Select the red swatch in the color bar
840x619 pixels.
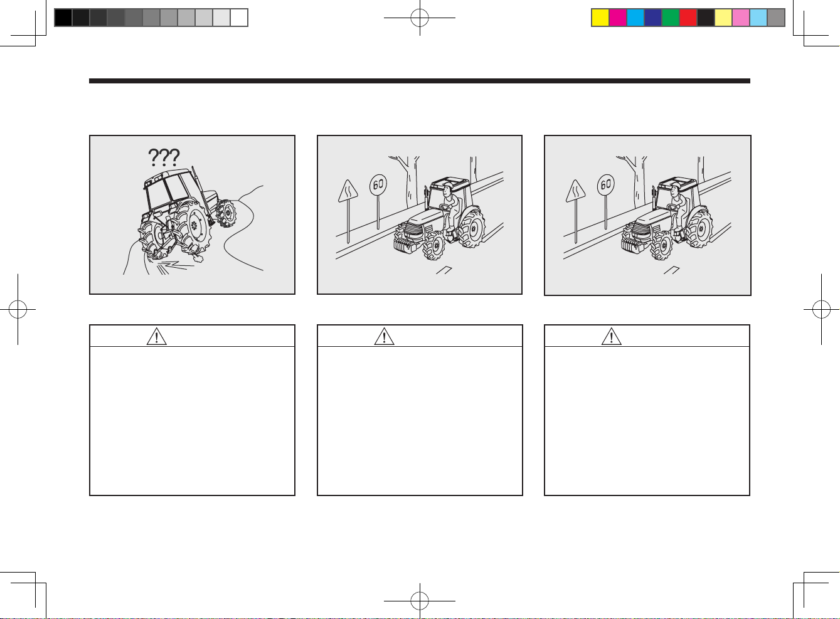(x=688, y=18)
